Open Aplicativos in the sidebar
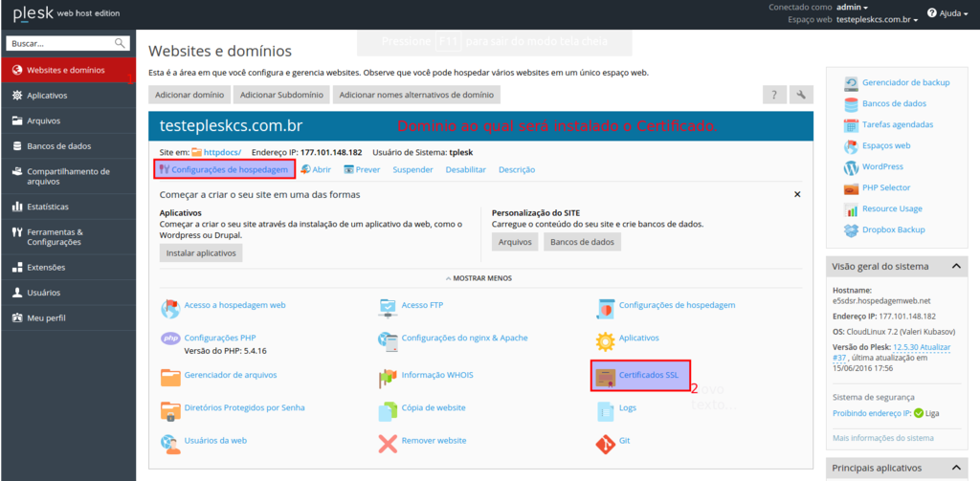This screenshot has height=481, width=980. (68, 96)
